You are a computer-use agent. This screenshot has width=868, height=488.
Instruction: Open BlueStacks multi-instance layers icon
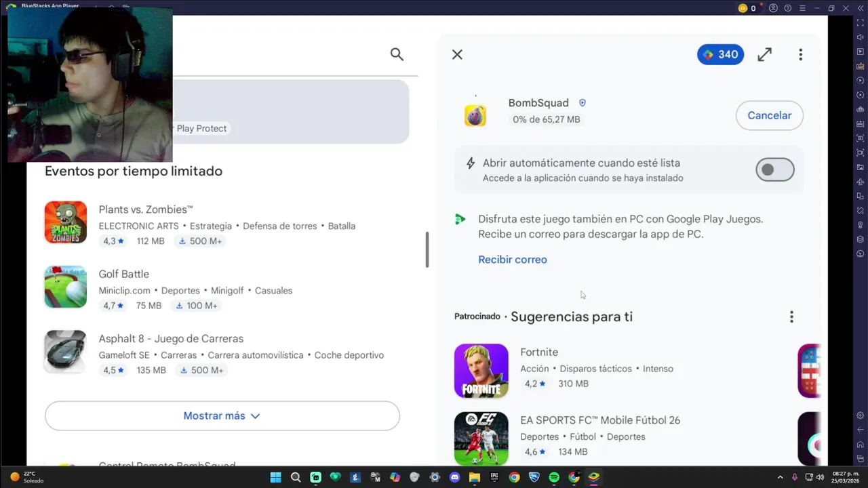[x=861, y=239]
